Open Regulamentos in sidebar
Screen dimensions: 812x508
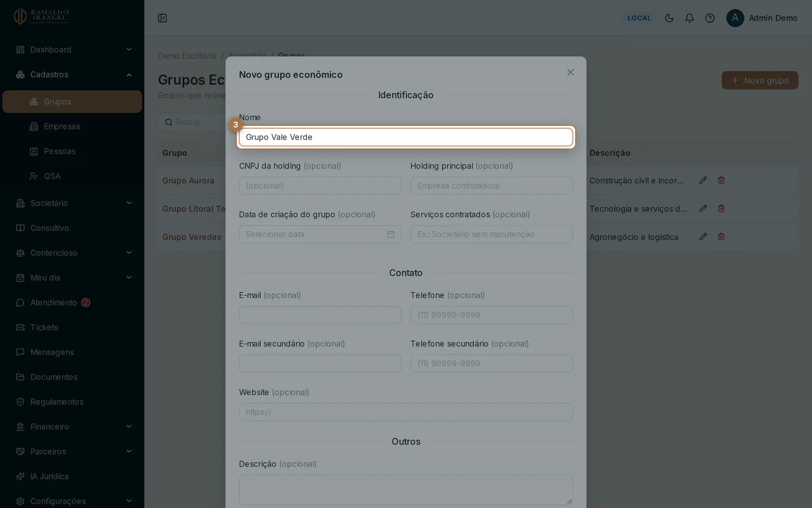(x=72, y=402)
